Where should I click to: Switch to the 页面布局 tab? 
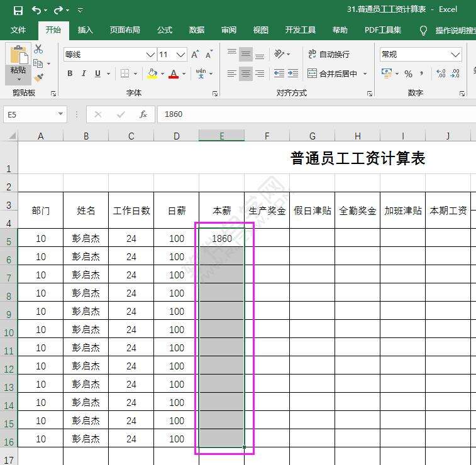point(125,30)
